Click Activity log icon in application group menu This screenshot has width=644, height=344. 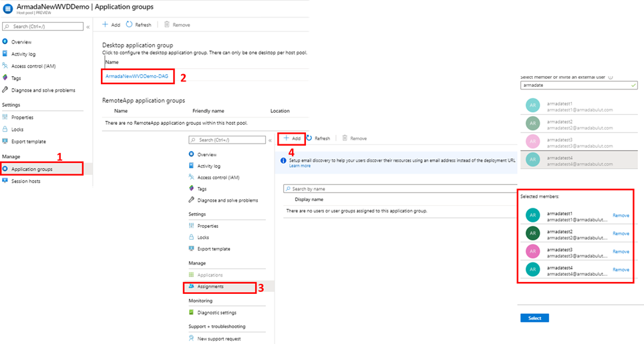(x=191, y=166)
